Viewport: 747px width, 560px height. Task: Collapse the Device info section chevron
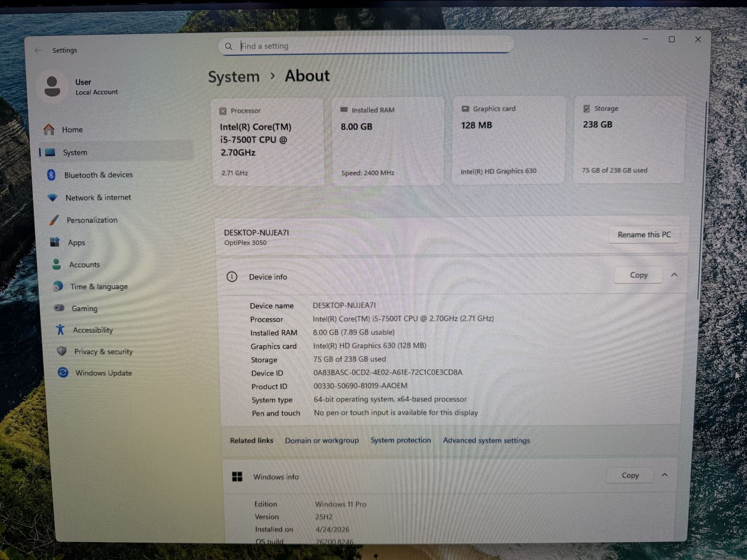coord(674,275)
